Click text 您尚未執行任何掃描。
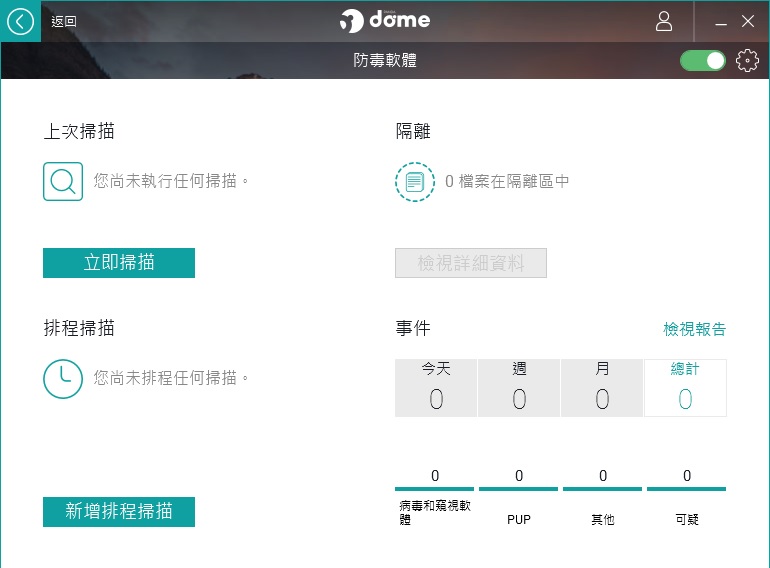Viewport: 770px width, 568px height. click(x=171, y=181)
